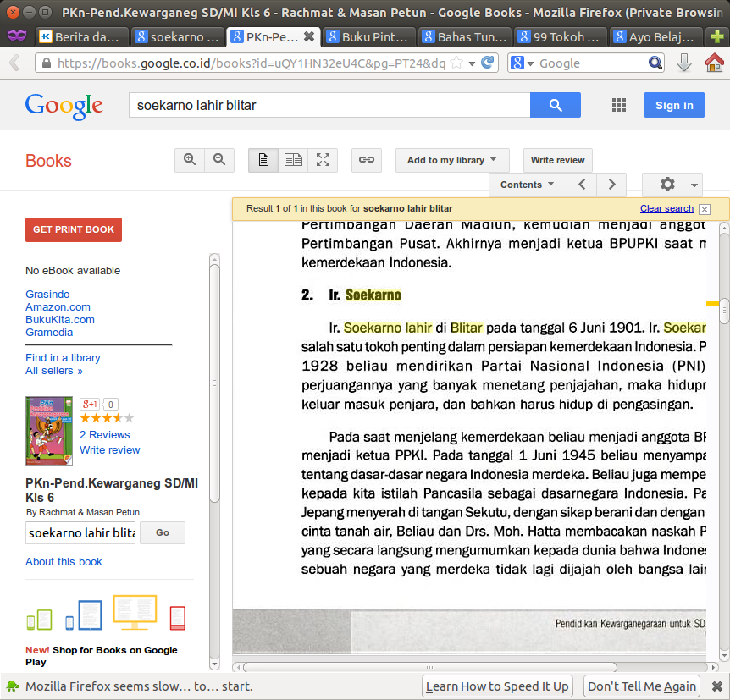Viewport: 730px width, 700px height.
Task: Click Don't Tell Me Again button
Action: click(x=642, y=686)
